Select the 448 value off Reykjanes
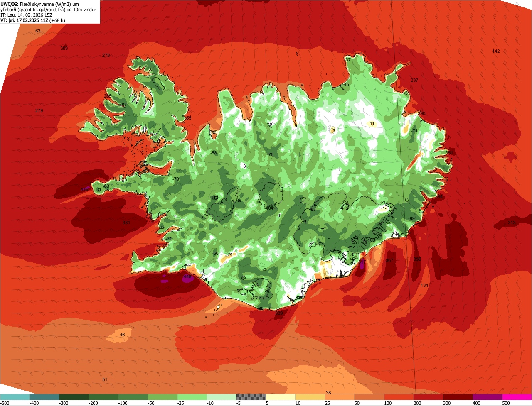 tap(187, 276)
